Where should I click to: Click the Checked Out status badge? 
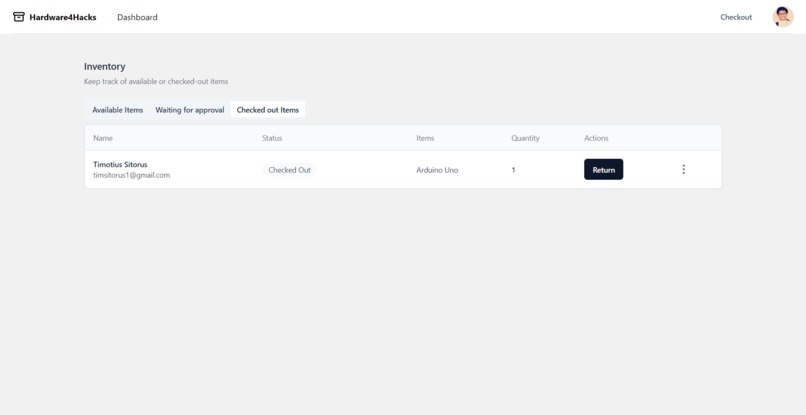coord(289,170)
